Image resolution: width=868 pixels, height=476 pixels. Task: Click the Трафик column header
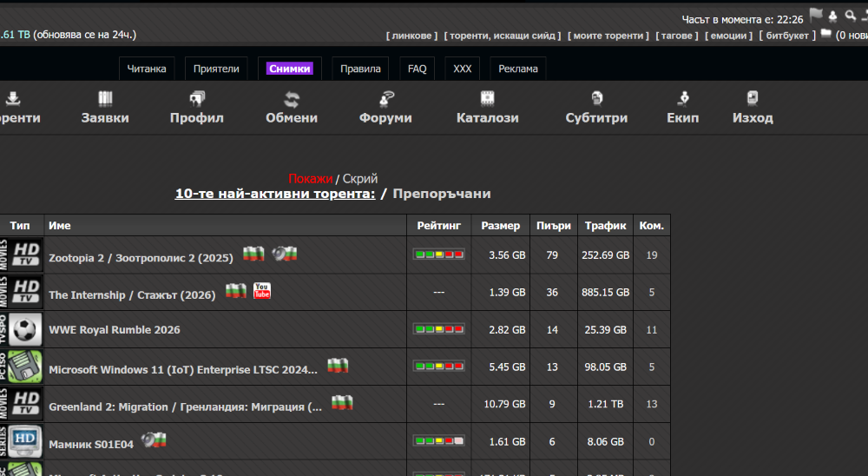tap(606, 226)
